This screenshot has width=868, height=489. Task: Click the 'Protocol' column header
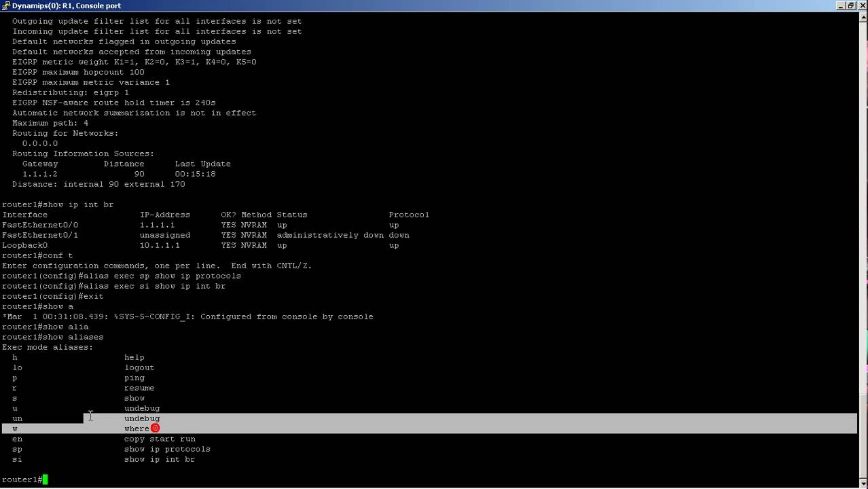click(409, 215)
